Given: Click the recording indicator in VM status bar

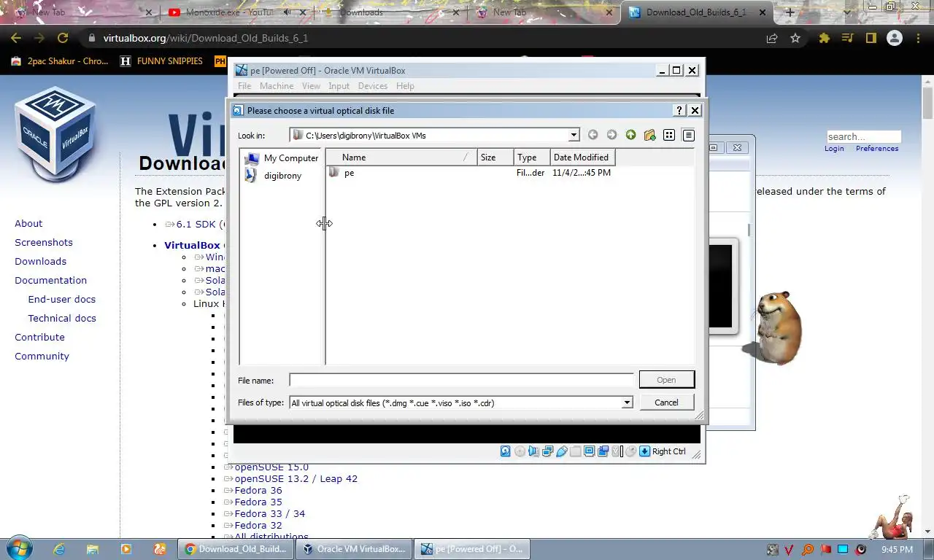Looking at the screenshot, I should pos(603,451).
